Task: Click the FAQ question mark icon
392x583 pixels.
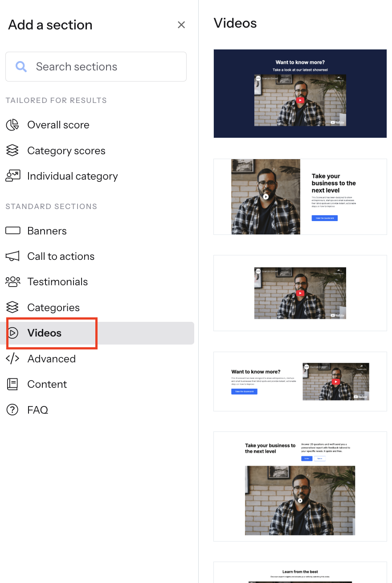Action: click(x=12, y=410)
